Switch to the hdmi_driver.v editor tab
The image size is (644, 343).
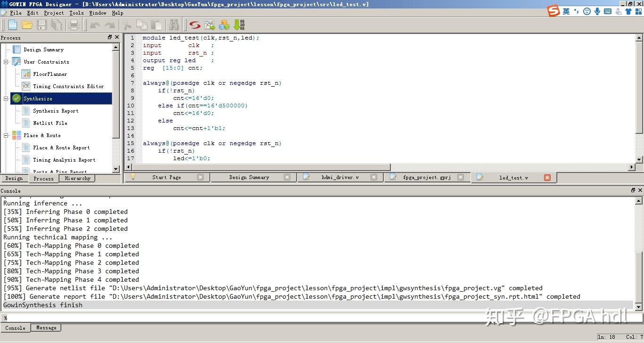click(x=340, y=178)
